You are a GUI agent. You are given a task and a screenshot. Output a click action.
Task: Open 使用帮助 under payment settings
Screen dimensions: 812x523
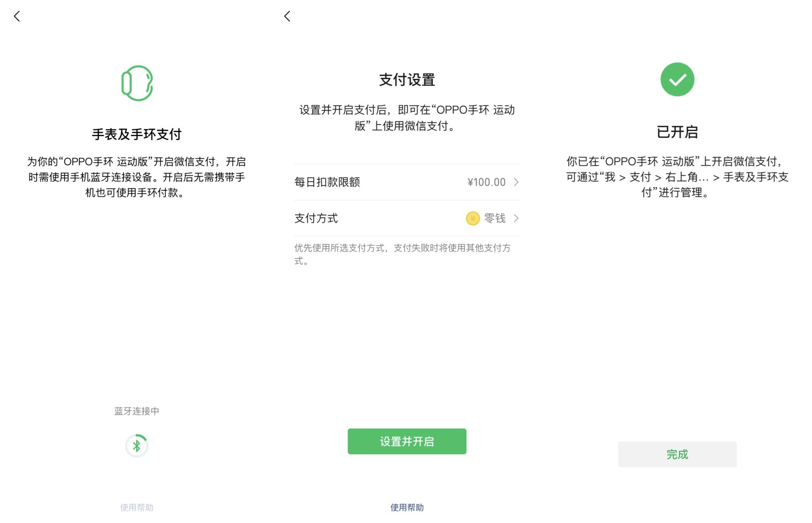click(x=406, y=507)
